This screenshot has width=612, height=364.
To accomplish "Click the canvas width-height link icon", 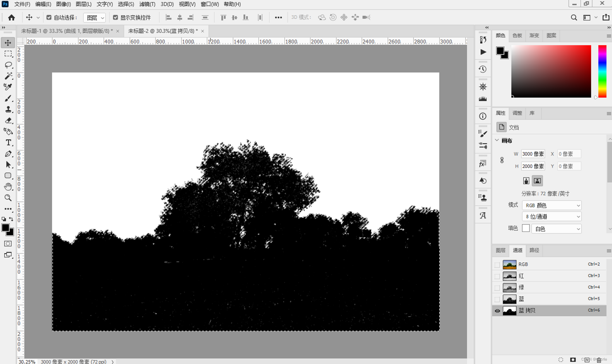I will (x=502, y=160).
